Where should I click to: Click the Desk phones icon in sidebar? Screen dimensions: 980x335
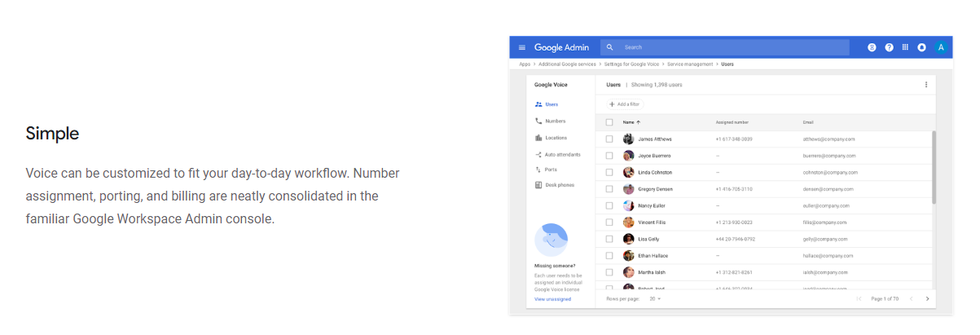click(538, 185)
